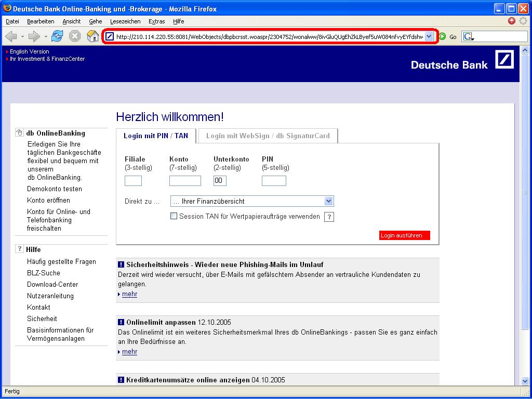Open the Direkt zu Finanzübersicht dropdown
532x399 pixels.
[x=252, y=201]
